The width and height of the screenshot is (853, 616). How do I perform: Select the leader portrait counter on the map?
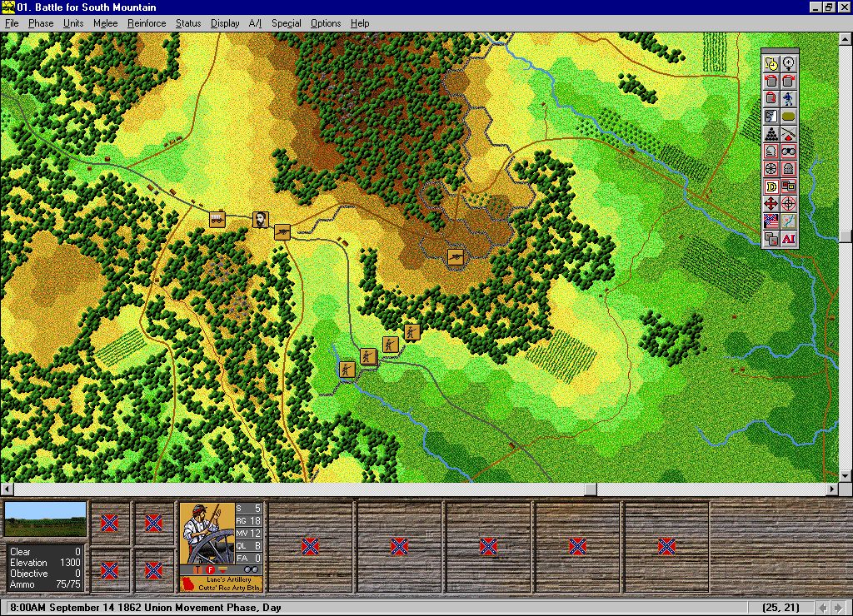point(261,219)
